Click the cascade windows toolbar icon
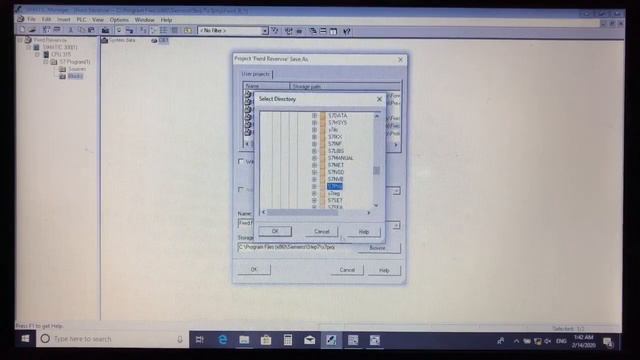This screenshot has height=360, width=640. point(313,31)
